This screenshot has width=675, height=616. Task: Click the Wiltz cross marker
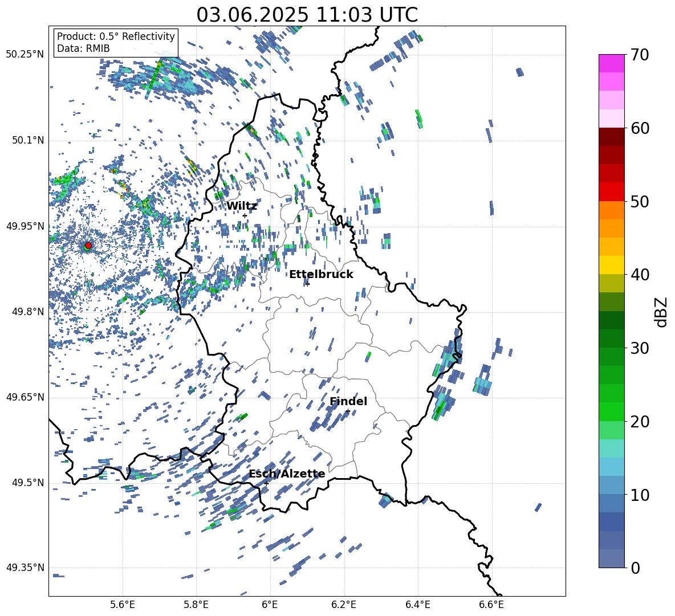[x=245, y=215]
